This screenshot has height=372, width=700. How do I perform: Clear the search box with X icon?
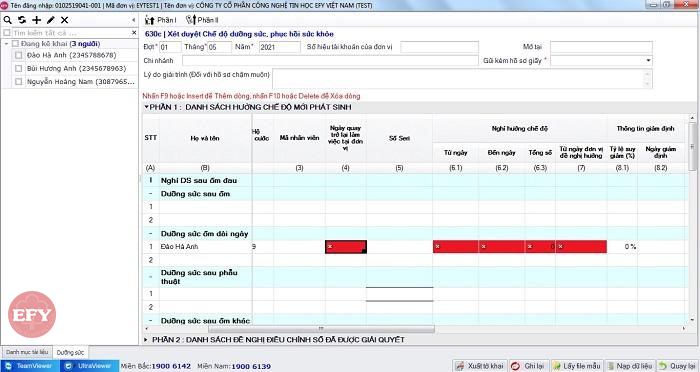pos(134,33)
